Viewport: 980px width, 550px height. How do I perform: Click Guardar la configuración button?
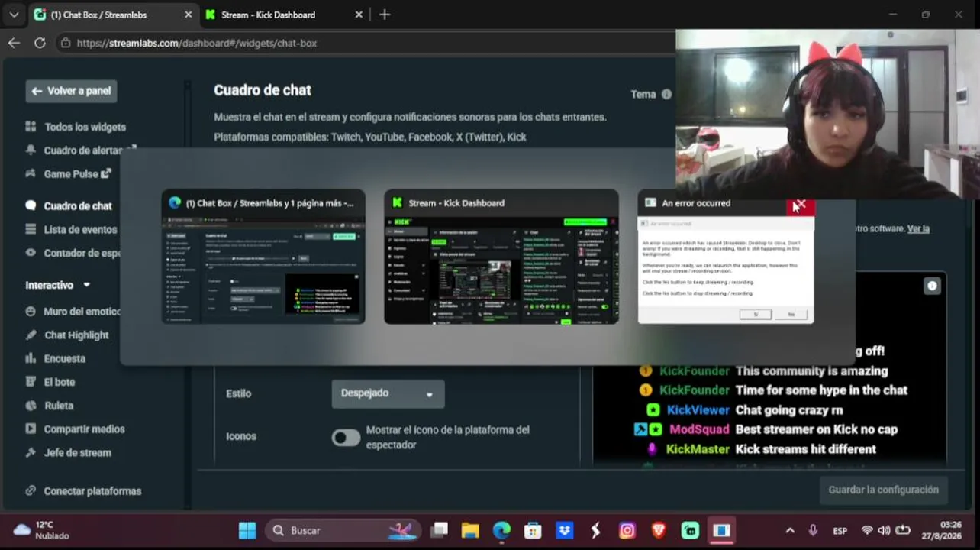click(x=883, y=490)
